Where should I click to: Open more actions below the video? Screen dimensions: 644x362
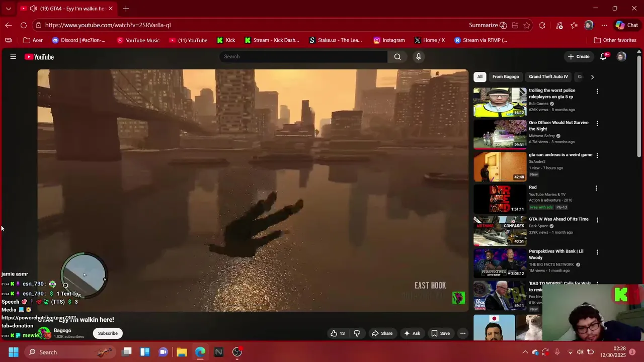[x=463, y=333]
